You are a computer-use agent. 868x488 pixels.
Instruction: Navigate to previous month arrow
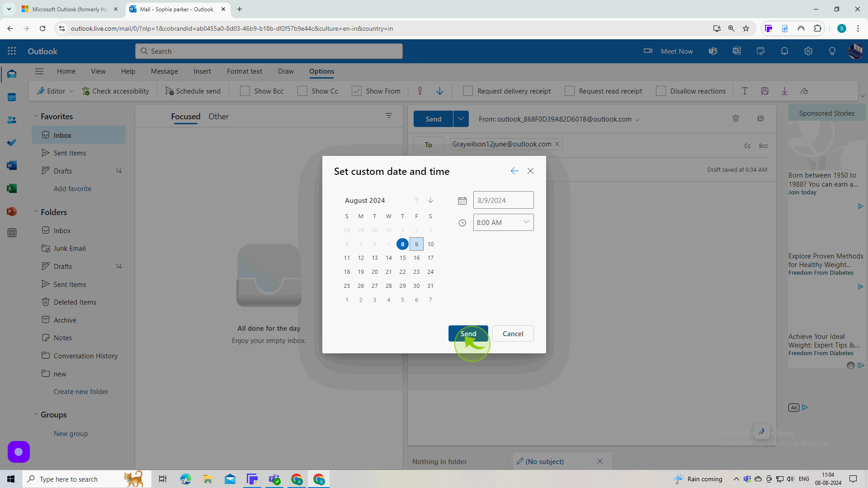418,201
